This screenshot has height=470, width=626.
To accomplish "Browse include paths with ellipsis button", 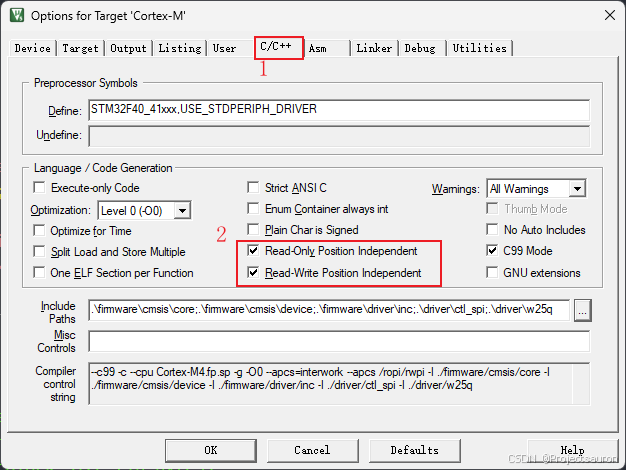I will 583,311.
